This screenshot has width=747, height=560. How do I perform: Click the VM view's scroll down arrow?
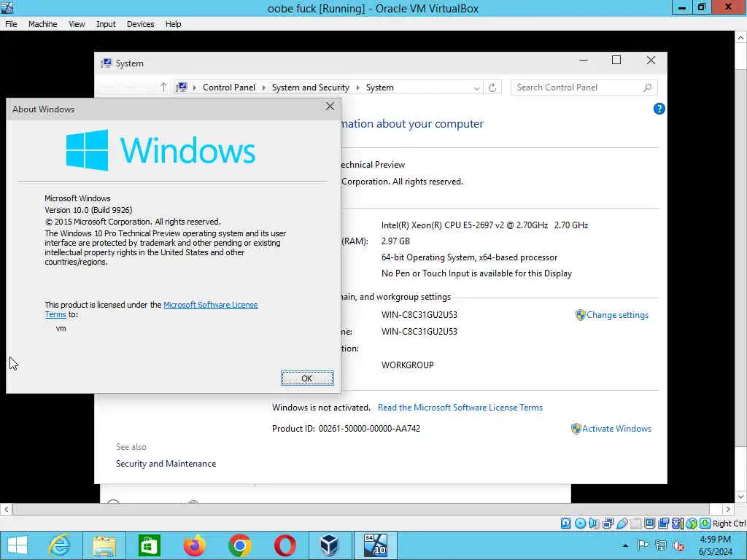[741, 497]
